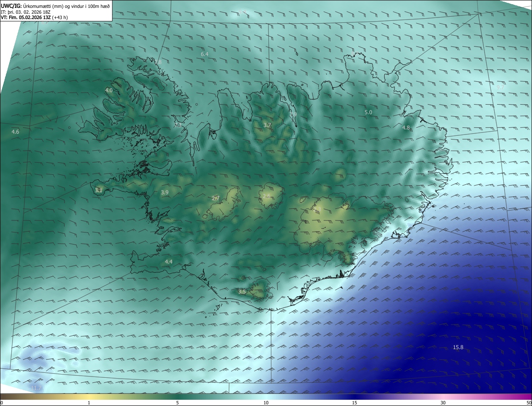Click the 2.7 value next to the western glacier

(215, 198)
